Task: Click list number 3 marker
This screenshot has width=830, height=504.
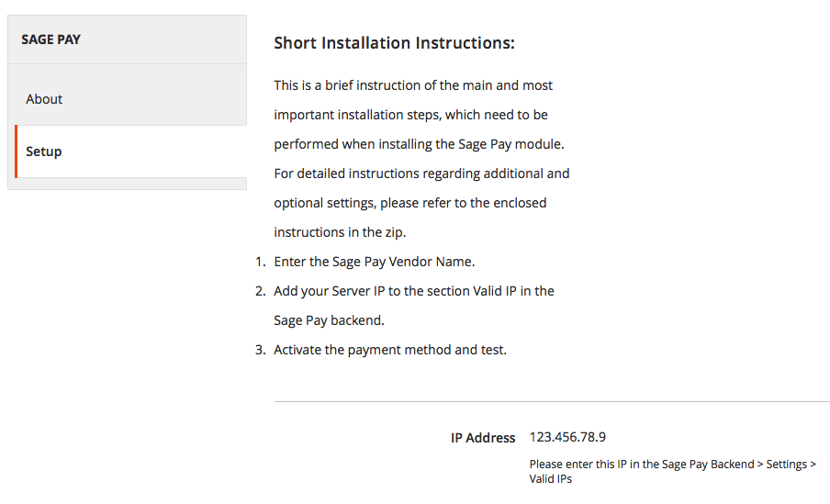Action: click(x=261, y=350)
